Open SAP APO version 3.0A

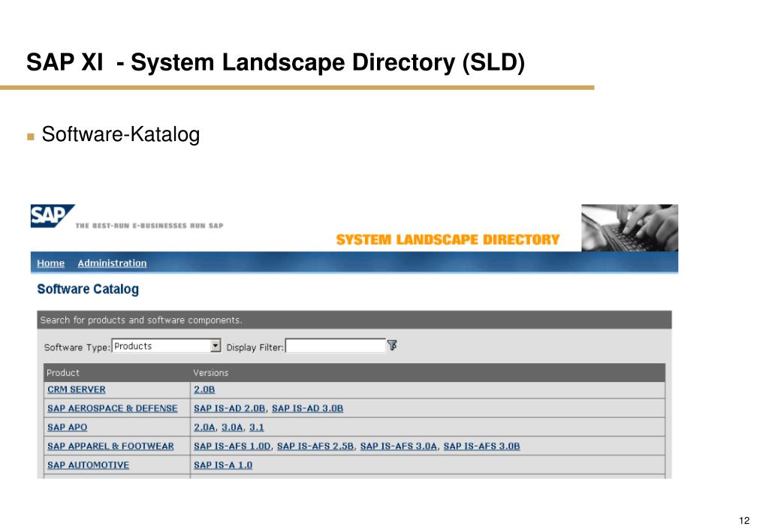233,427
